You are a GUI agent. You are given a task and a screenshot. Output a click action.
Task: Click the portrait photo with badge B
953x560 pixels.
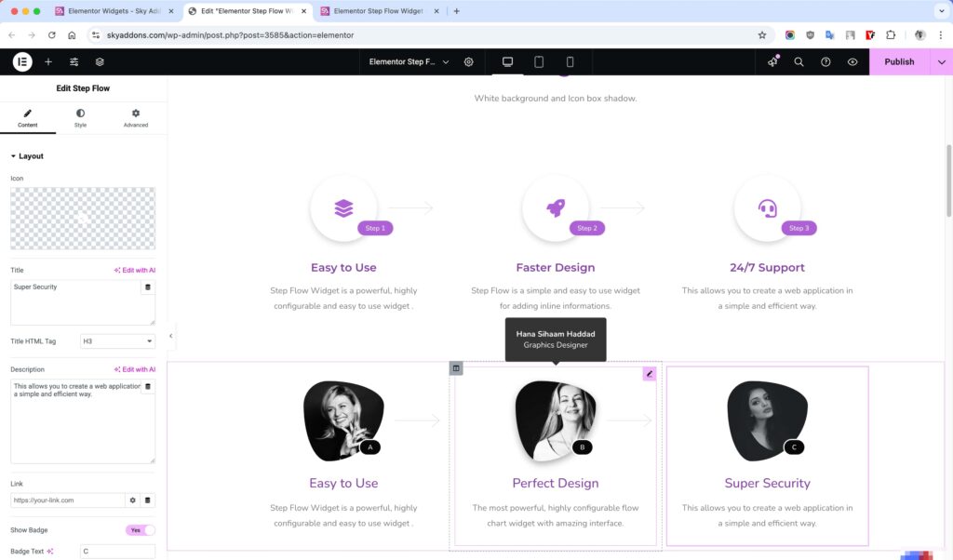(x=555, y=420)
